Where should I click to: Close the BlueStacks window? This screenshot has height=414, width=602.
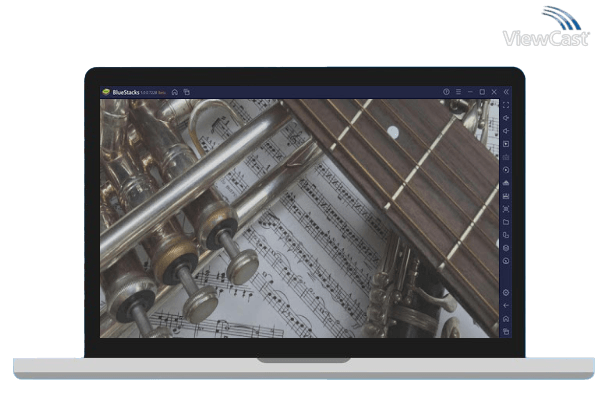[494, 92]
